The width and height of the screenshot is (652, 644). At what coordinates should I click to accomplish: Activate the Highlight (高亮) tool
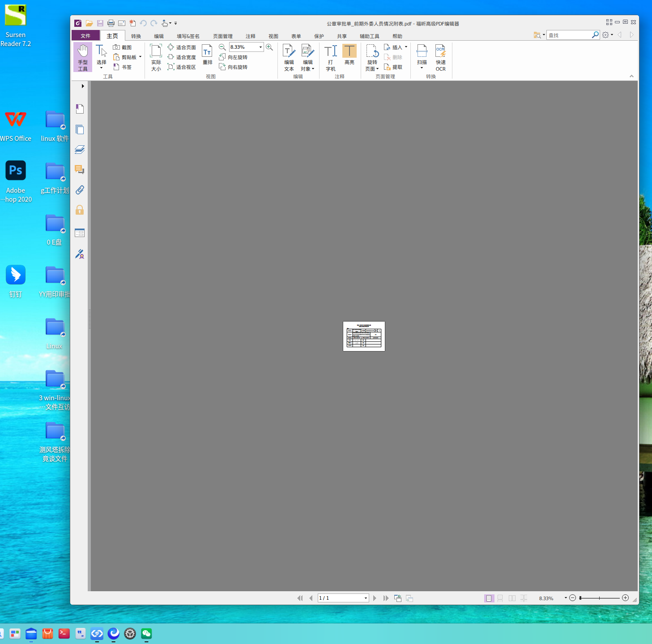pyautogui.click(x=349, y=55)
